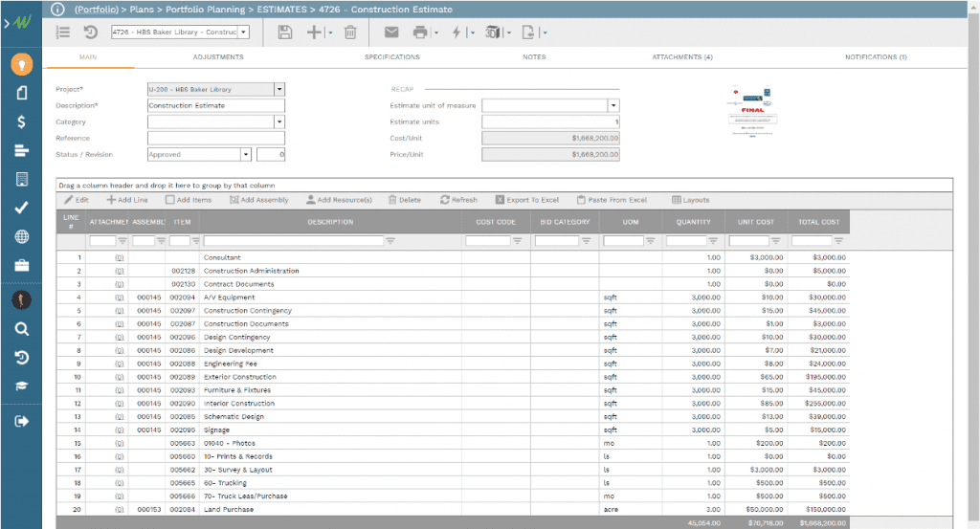Open the Category dropdown list
980x529 pixels.
pos(278,121)
